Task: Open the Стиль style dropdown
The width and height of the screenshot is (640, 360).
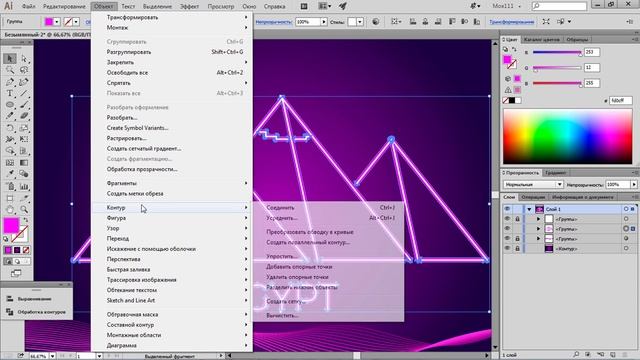Action: 360,22
